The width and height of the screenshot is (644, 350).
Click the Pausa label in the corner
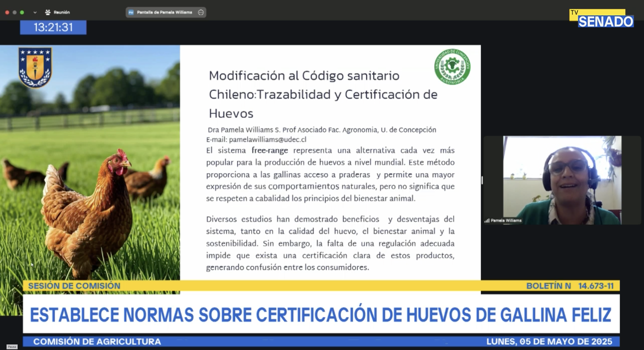click(12, 347)
